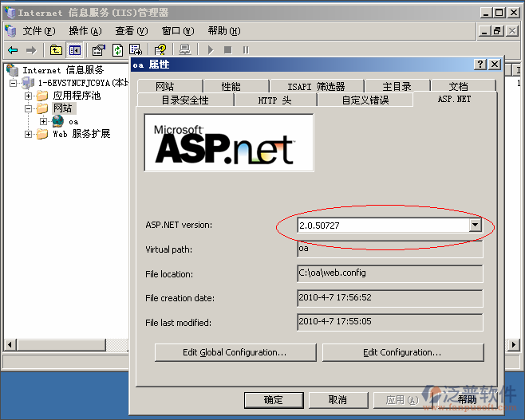Open the 操作(A) menu
Screen dimensions: 525x420
pos(85,31)
